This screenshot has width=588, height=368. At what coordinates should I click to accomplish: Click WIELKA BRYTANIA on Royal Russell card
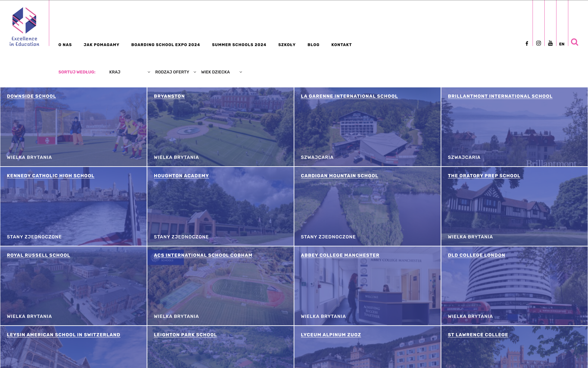(29, 316)
